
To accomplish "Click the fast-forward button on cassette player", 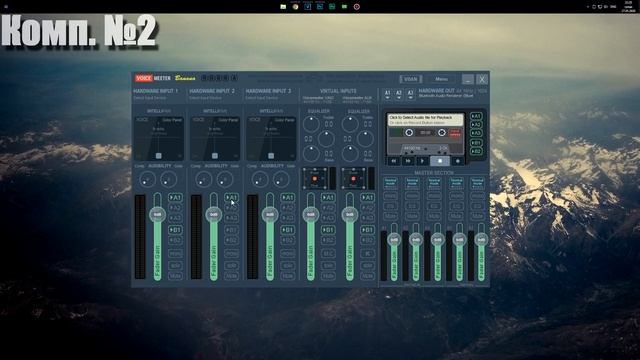I will tap(408, 161).
